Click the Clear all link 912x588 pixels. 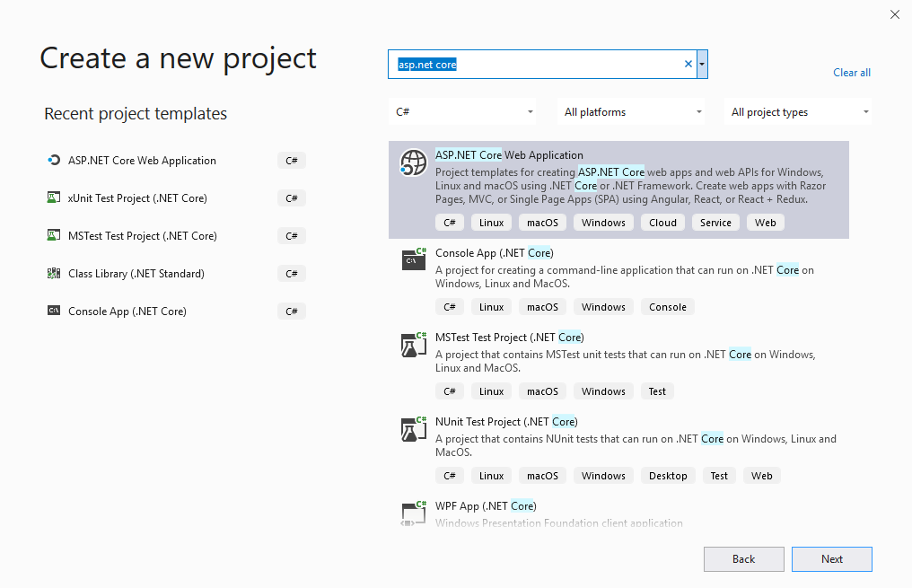pyautogui.click(x=852, y=73)
